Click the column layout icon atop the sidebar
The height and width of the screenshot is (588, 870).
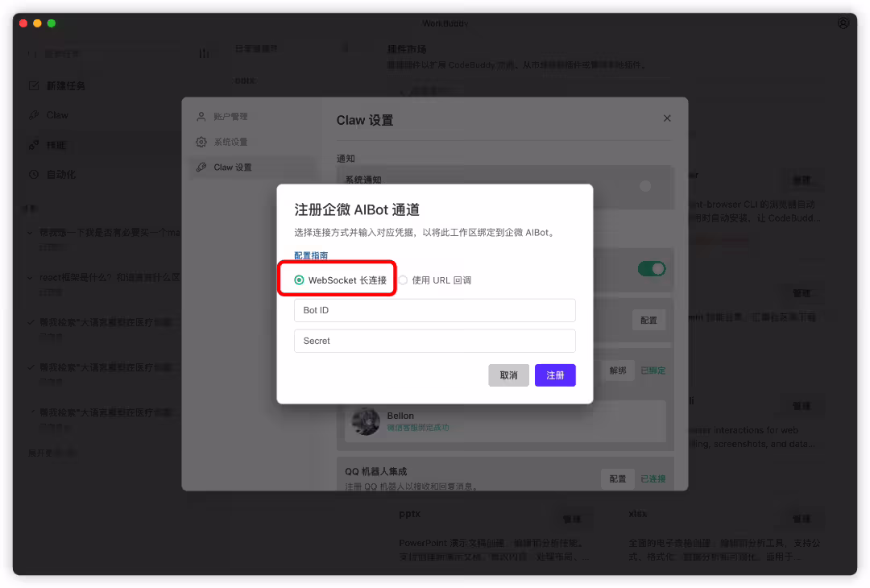click(204, 52)
